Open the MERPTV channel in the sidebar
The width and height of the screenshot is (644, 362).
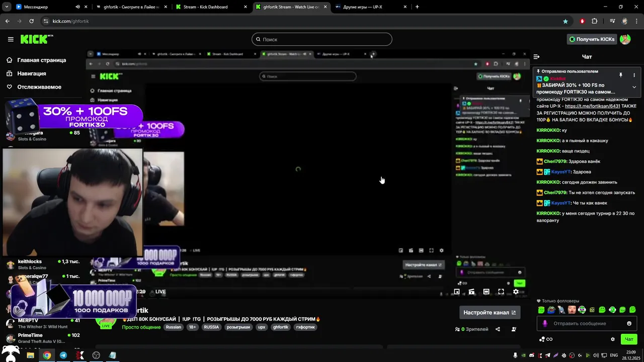tap(43, 323)
